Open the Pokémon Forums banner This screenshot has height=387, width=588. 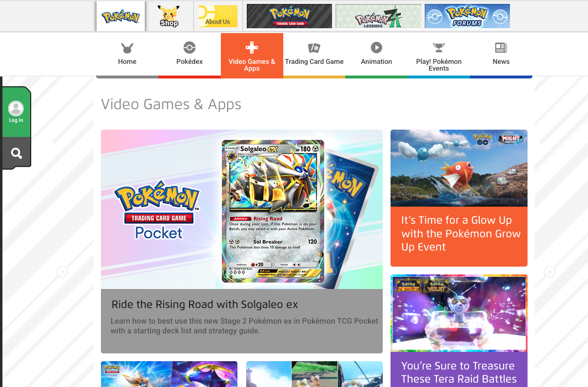coord(467,16)
